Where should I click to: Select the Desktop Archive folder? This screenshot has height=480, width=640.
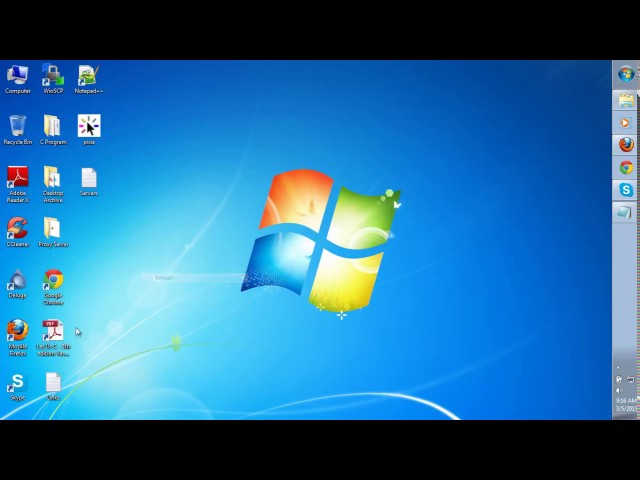53,184
